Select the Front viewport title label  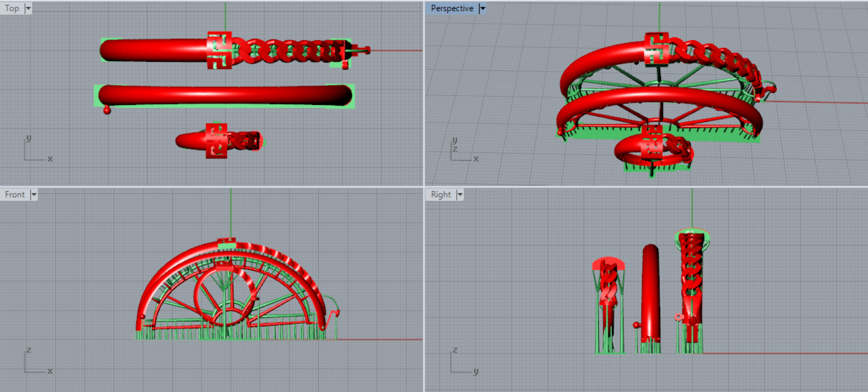[15, 195]
